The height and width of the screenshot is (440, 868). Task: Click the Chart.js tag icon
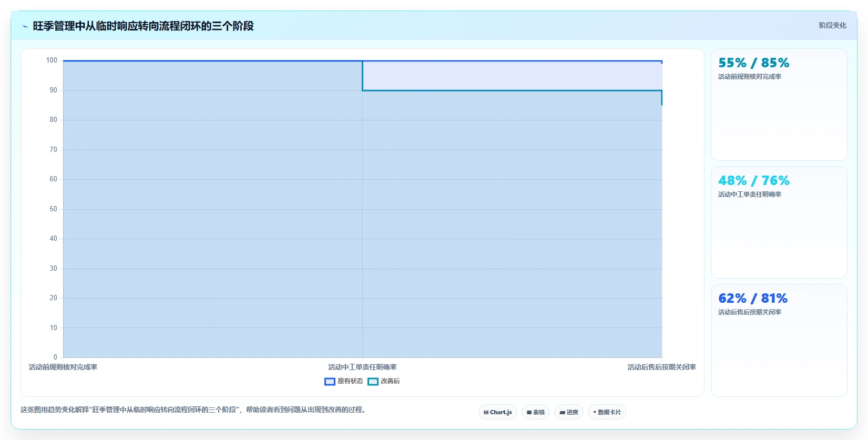(x=486, y=413)
